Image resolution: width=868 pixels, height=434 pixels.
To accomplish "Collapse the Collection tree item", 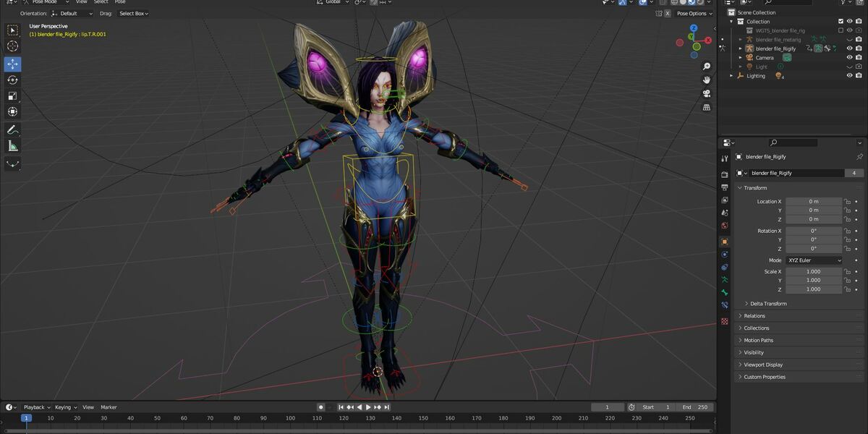I will coord(731,22).
